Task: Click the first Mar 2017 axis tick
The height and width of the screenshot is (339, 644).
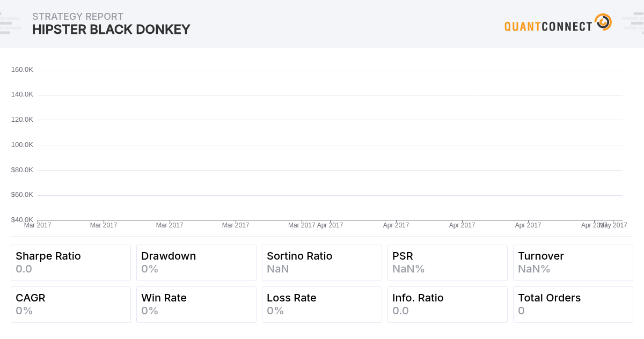Action: pyautogui.click(x=38, y=225)
